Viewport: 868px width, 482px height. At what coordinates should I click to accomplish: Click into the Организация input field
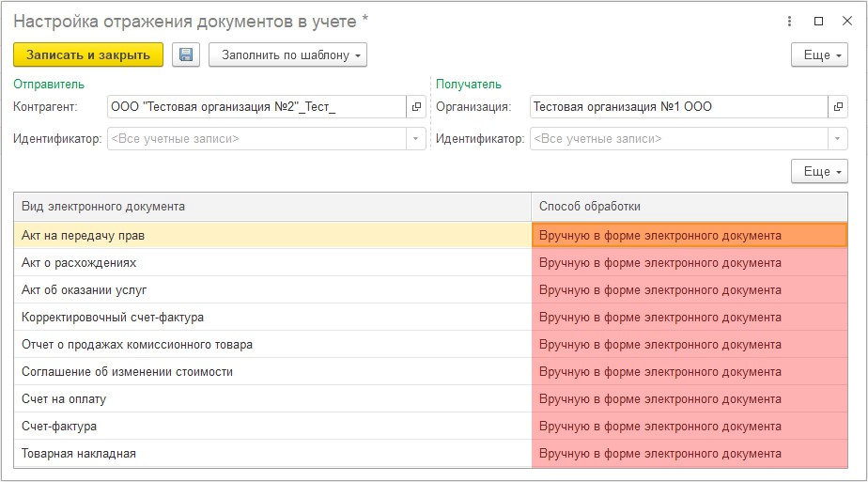click(x=676, y=107)
